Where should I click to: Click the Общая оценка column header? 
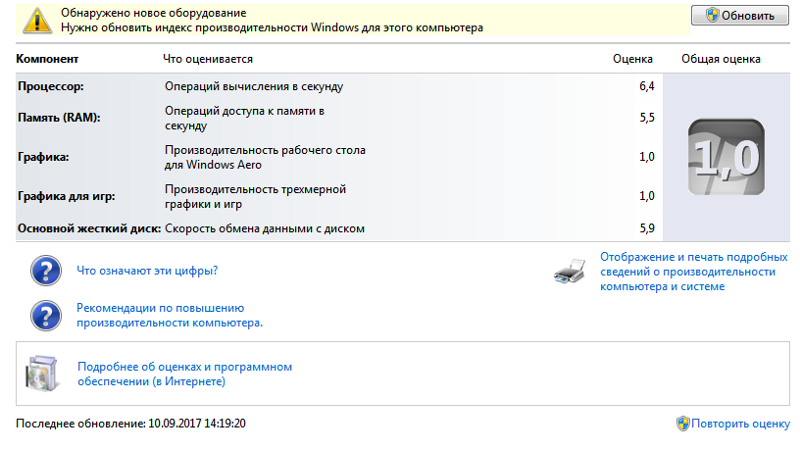720,59
